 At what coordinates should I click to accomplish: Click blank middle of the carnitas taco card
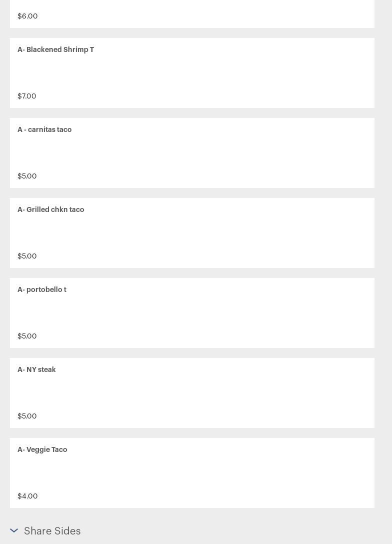pos(192,153)
